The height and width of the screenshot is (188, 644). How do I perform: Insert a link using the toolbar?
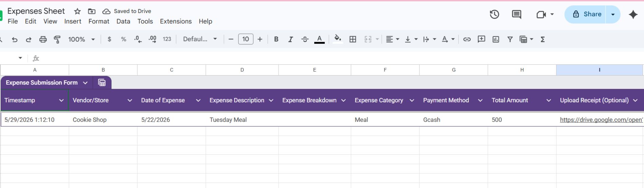pos(467,39)
